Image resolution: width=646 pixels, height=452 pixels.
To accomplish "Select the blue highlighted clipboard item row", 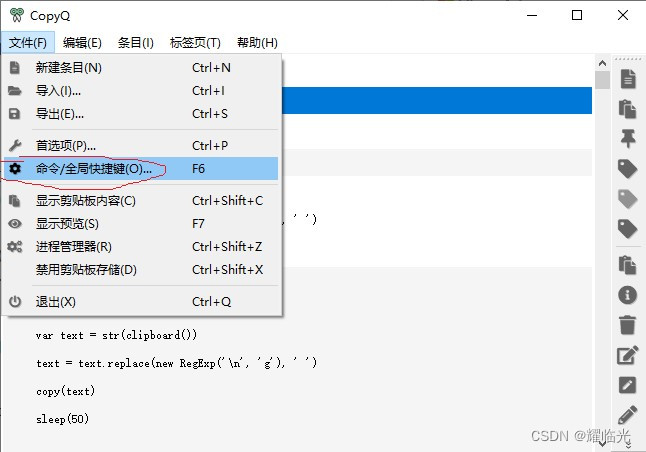I will 437,100.
